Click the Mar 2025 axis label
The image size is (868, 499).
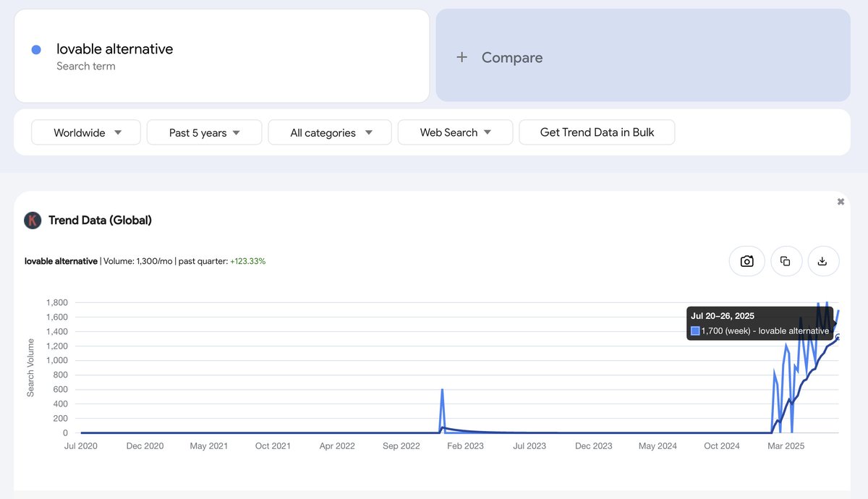(x=786, y=445)
